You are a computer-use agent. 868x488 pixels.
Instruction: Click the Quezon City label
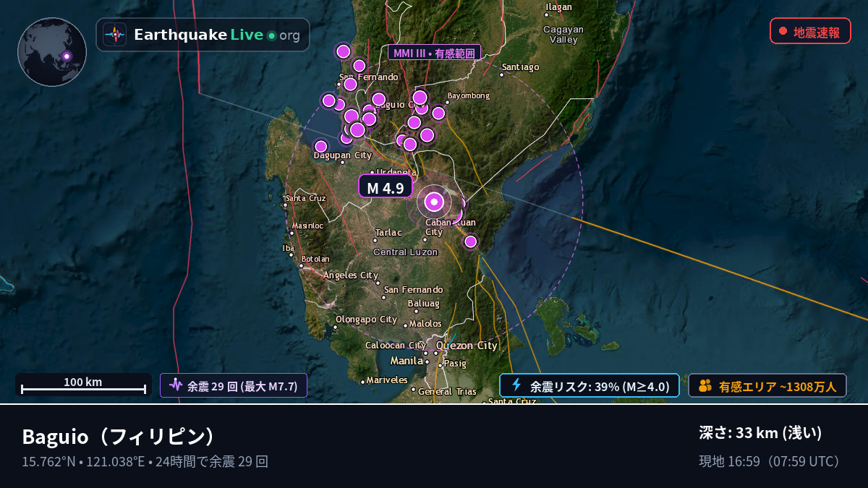coord(467,346)
